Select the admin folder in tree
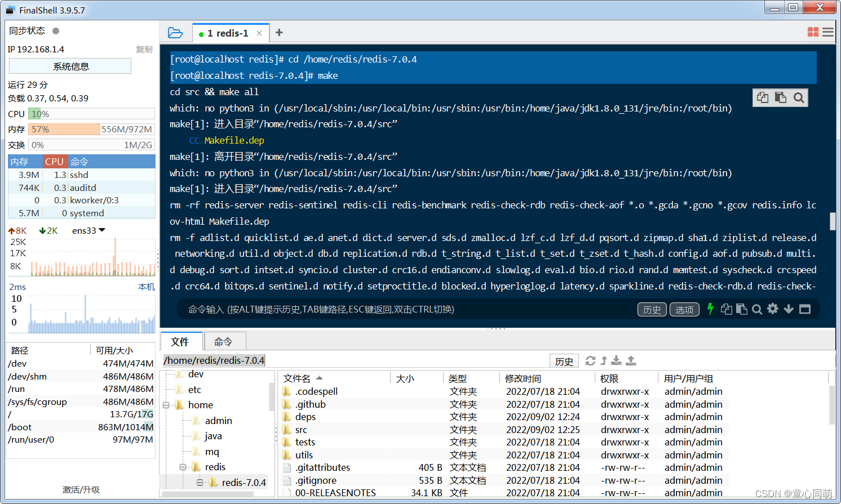 point(218,421)
